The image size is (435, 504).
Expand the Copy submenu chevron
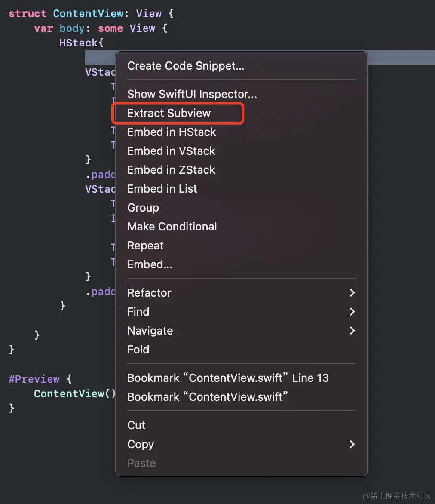pos(352,444)
